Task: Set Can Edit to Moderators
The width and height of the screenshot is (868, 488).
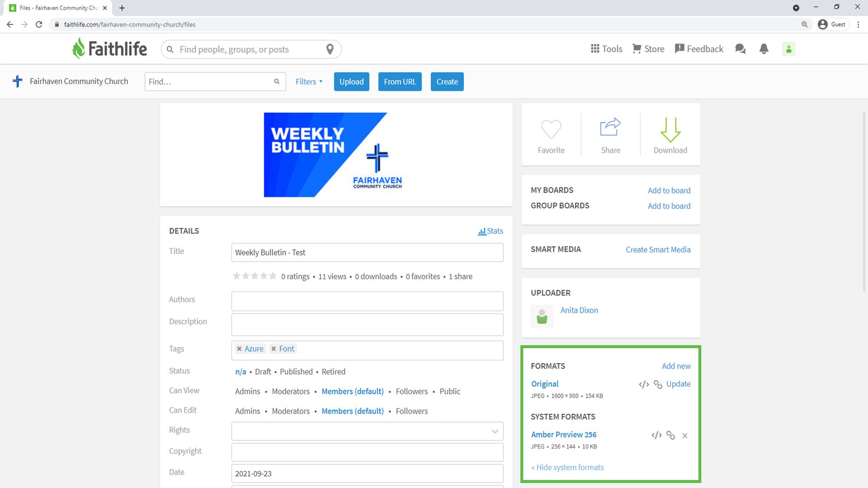Action: tap(291, 411)
